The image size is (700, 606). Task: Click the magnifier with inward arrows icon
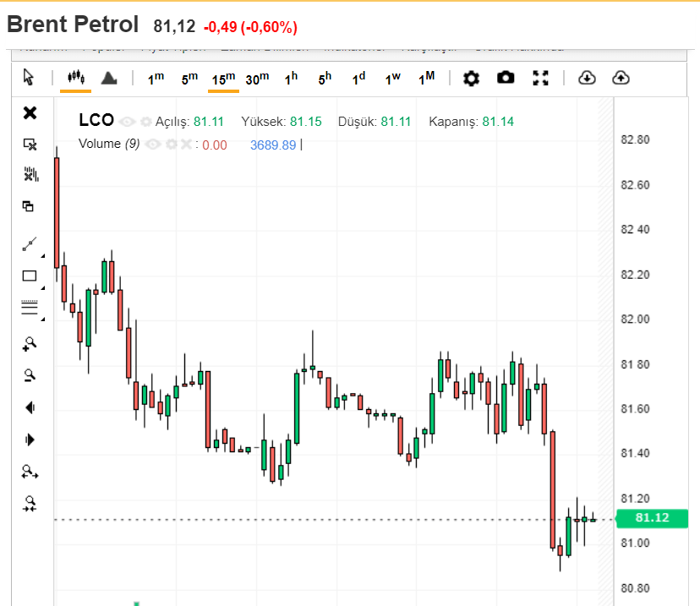(30, 504)
